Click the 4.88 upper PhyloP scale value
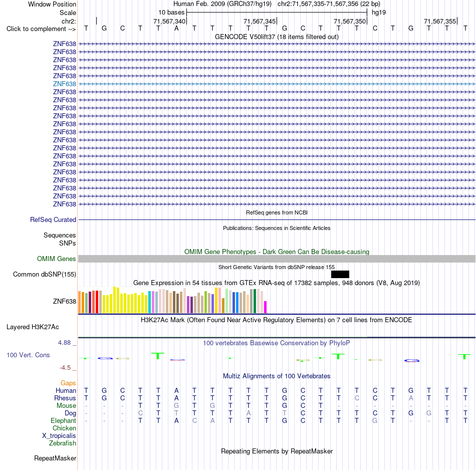476x470 pixels. pos(64,343)
